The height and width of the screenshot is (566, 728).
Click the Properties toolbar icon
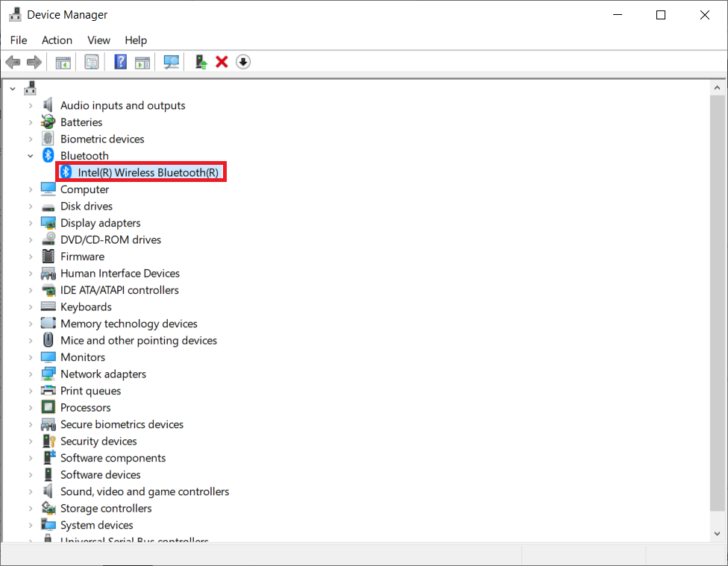coord(92,61)
